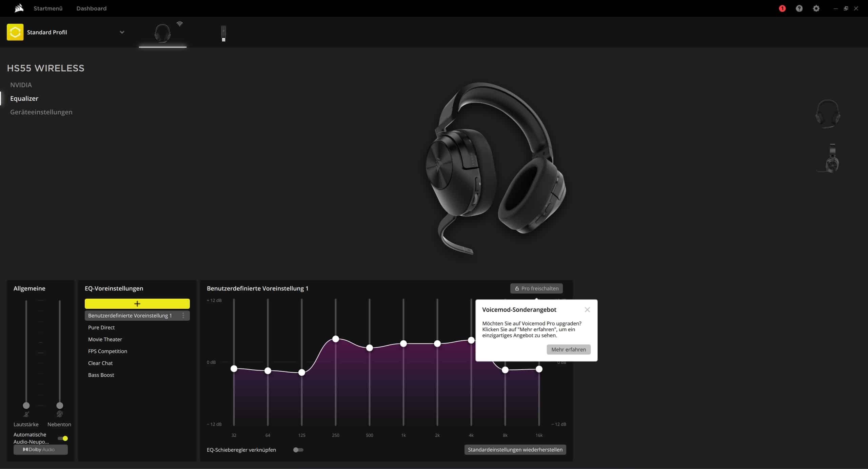This screenshot has width=868, height=469.
Task: Add a new EQ preset with plus
Action: coord(137,303)
